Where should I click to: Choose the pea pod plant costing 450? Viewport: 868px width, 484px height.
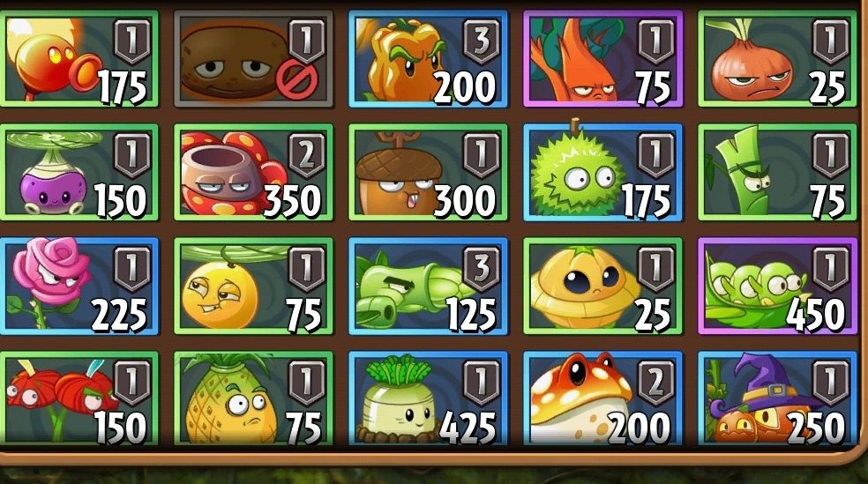point(778,287)
